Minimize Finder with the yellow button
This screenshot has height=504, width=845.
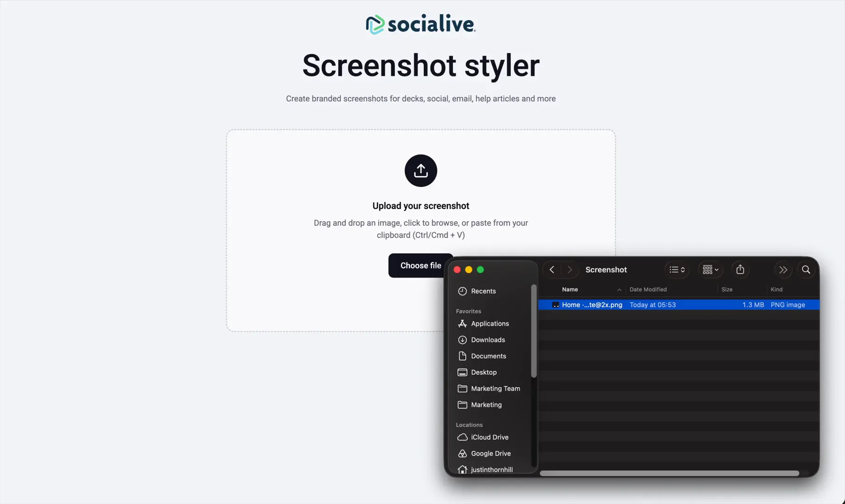(469, 270)
